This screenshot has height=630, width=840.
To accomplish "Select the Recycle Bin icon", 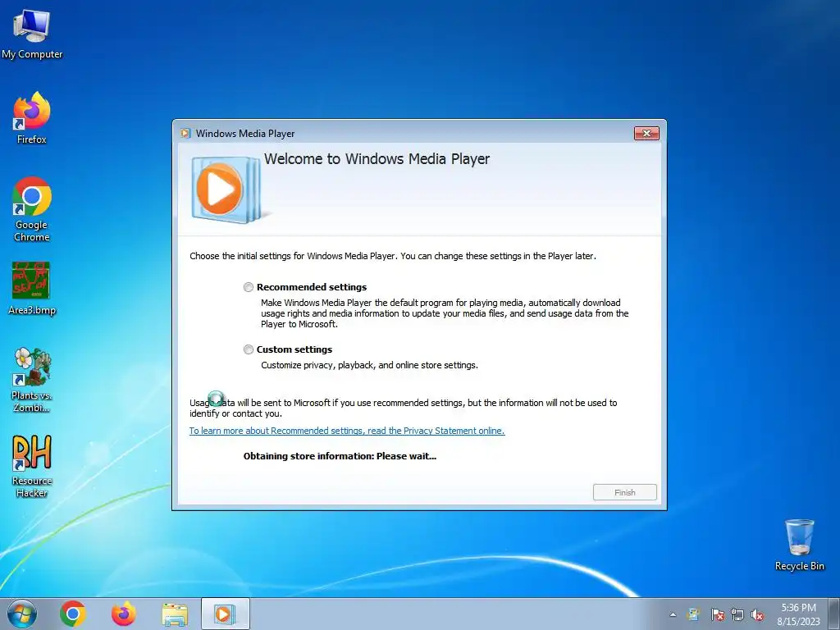I will point(799,545).
